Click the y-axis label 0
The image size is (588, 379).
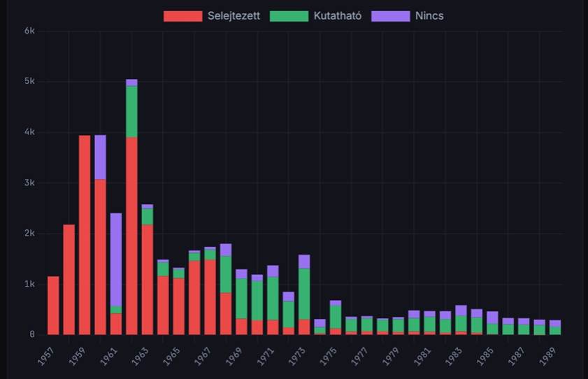[32, 334]
